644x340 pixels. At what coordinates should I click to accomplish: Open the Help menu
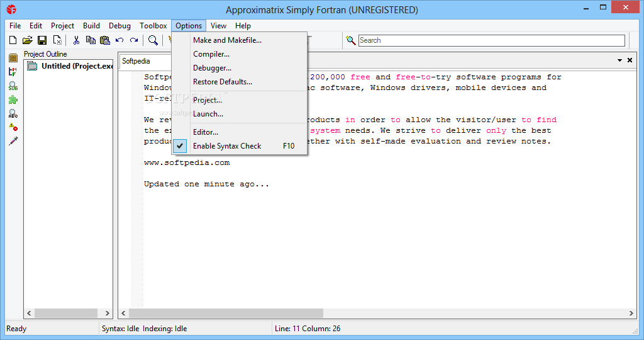pos(243,25)
